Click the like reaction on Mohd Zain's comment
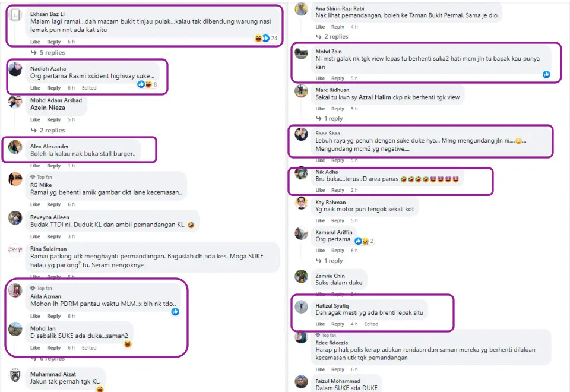Viewport: 570px width, 392px height. tap(546, 74)
